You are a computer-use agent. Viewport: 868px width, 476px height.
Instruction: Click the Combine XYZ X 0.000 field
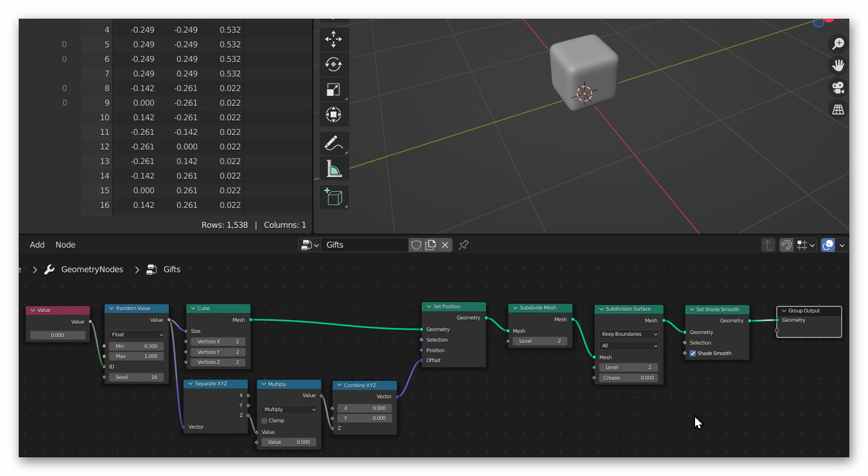(x=365, y=408)
